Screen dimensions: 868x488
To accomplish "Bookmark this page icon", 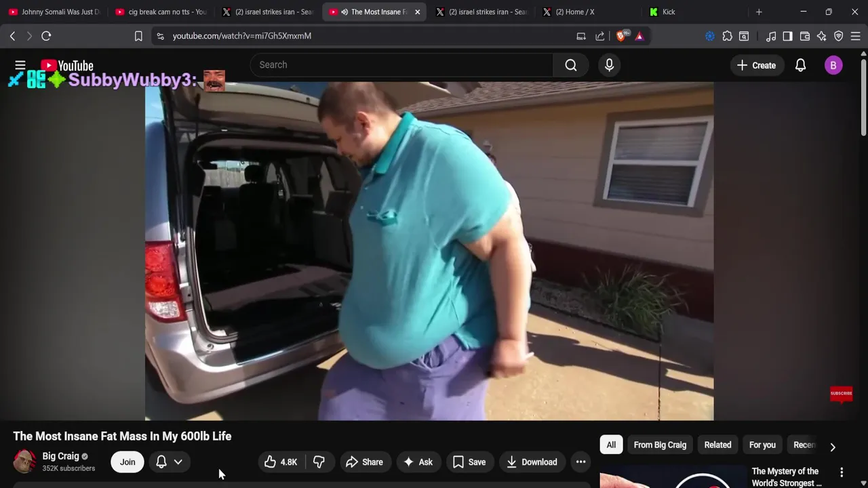I will tap(138, 36).
